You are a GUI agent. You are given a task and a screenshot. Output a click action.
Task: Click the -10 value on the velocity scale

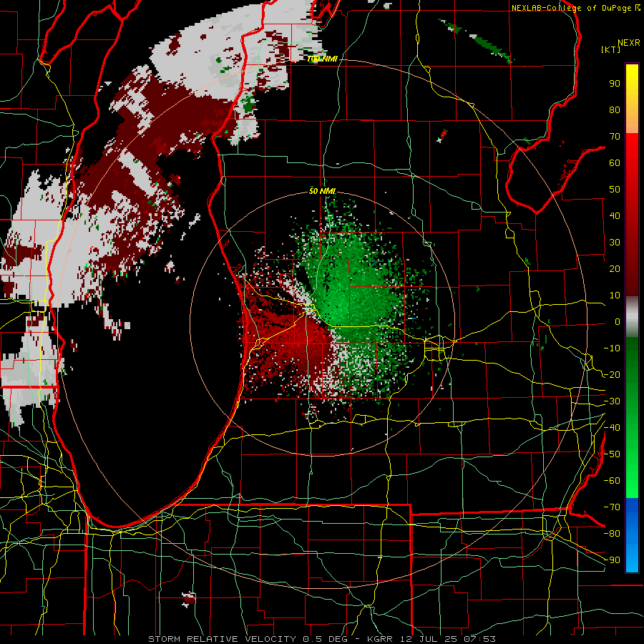(612, 348)
